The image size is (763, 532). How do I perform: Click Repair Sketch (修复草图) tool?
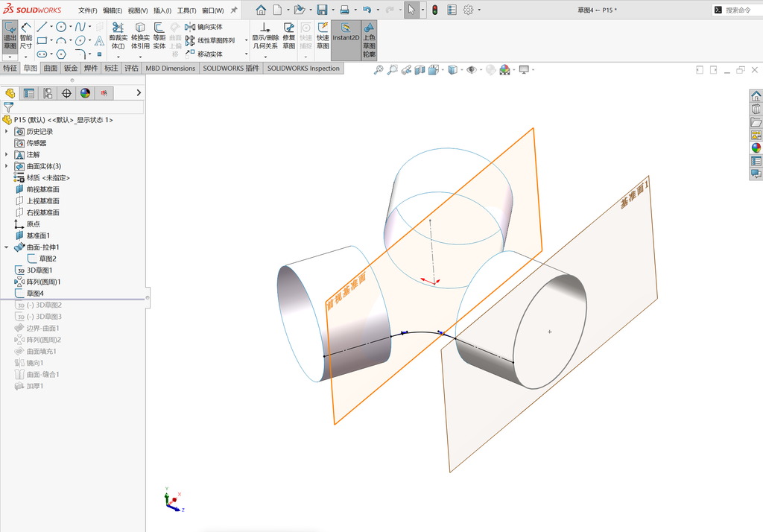(x=288, y=36)
